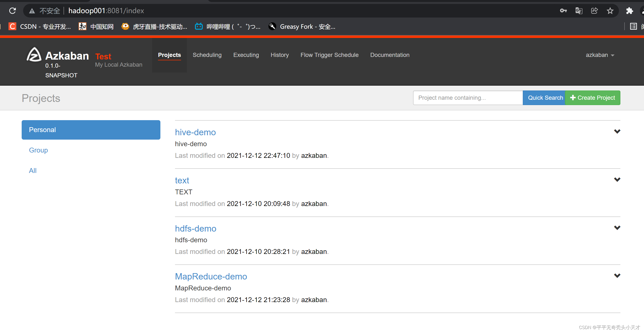
Task: Open the browser extensions puzzle icon
Action: (x=629, y=11)
